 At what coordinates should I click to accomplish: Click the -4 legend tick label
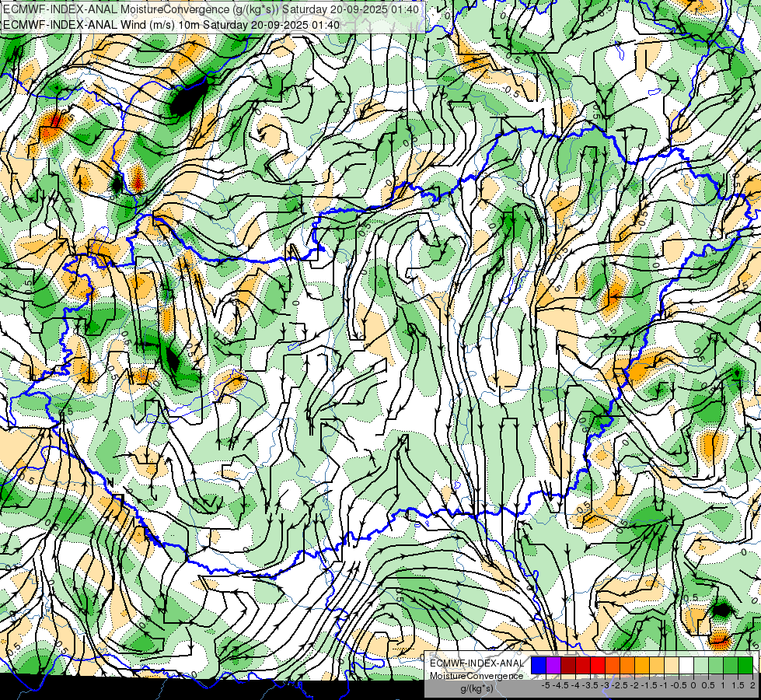coord(575,685)
